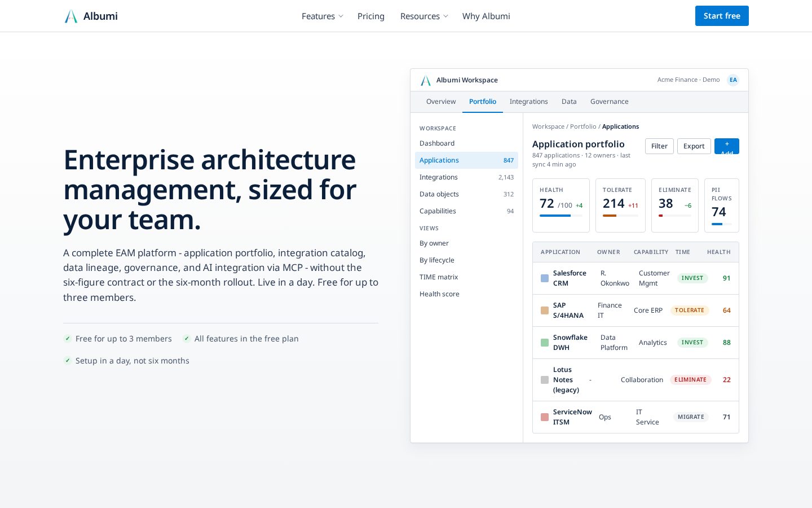Open the Integrations tab
This screenshot has width=812, height=508.
tap(529, 102)
